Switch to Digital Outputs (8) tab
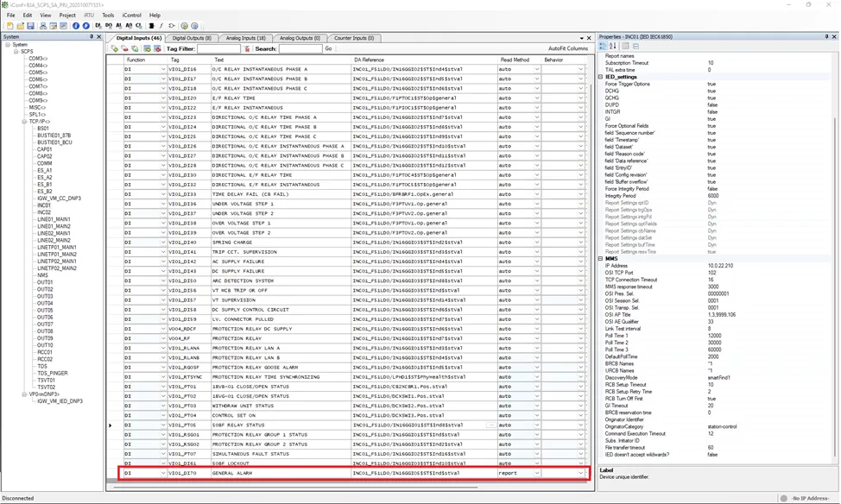 192,38
